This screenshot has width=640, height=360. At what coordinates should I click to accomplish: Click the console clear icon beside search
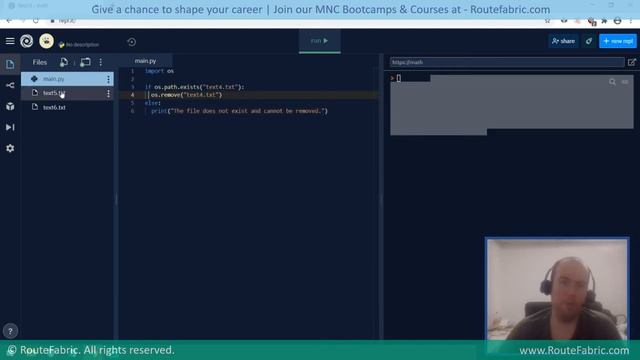625,82
